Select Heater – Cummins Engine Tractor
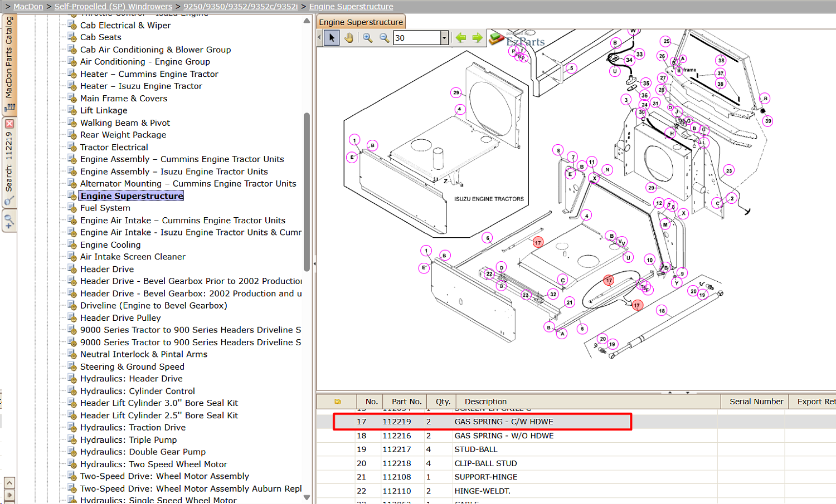 [149, 74]
